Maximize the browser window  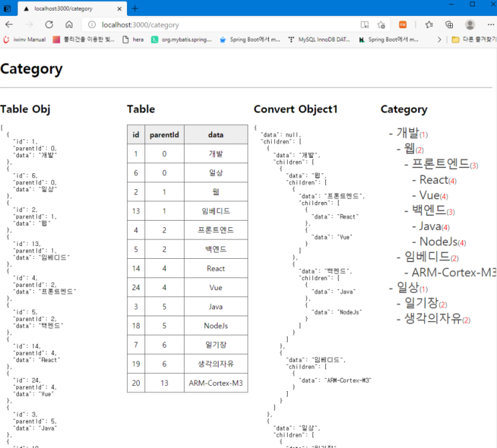[472, 5]
